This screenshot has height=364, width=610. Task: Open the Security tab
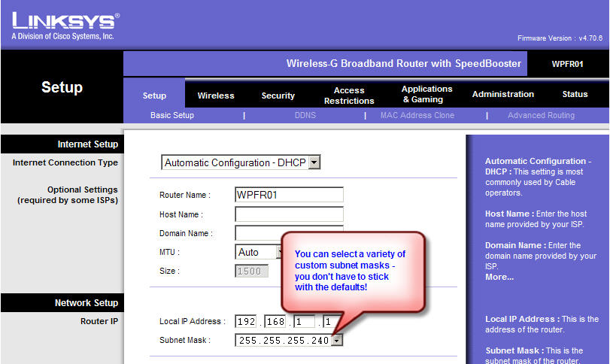tap(278, 96)
